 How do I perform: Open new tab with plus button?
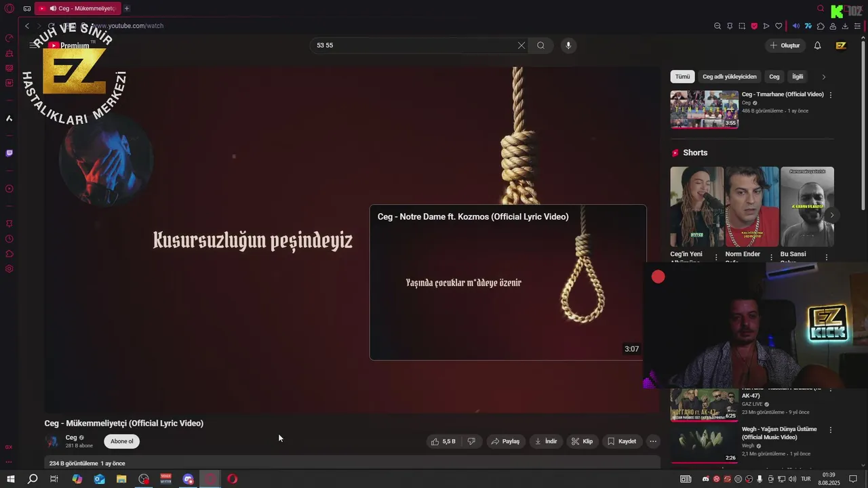coord(126,9)
